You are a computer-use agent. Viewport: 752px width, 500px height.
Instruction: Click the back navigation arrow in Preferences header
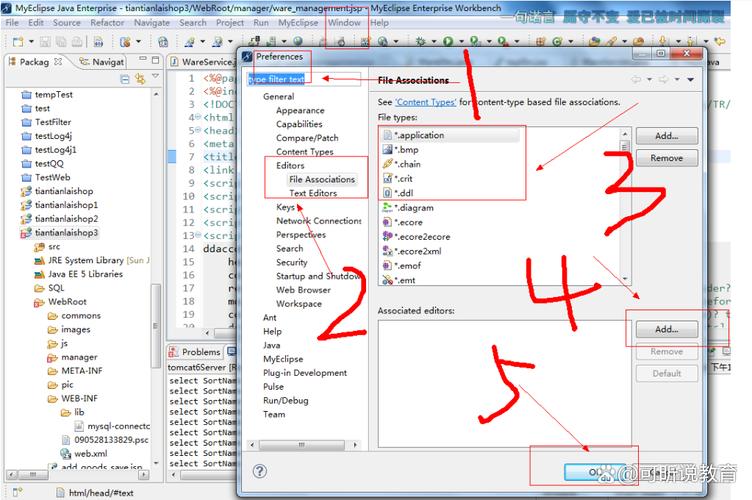[x=636, y=80]
